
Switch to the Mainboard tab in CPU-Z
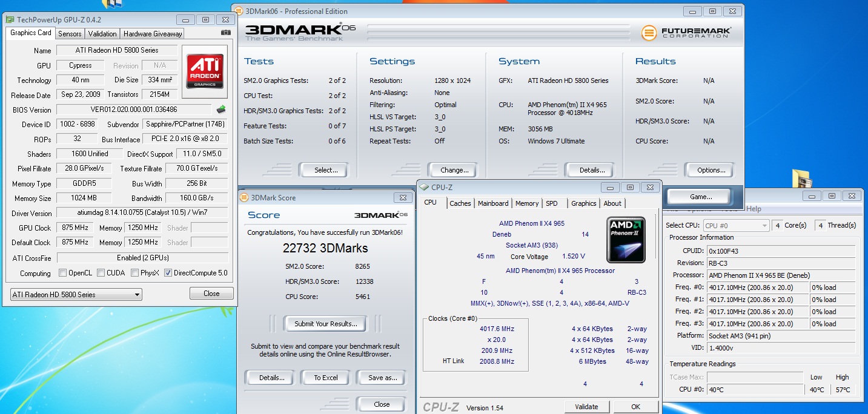coord(493,203)
